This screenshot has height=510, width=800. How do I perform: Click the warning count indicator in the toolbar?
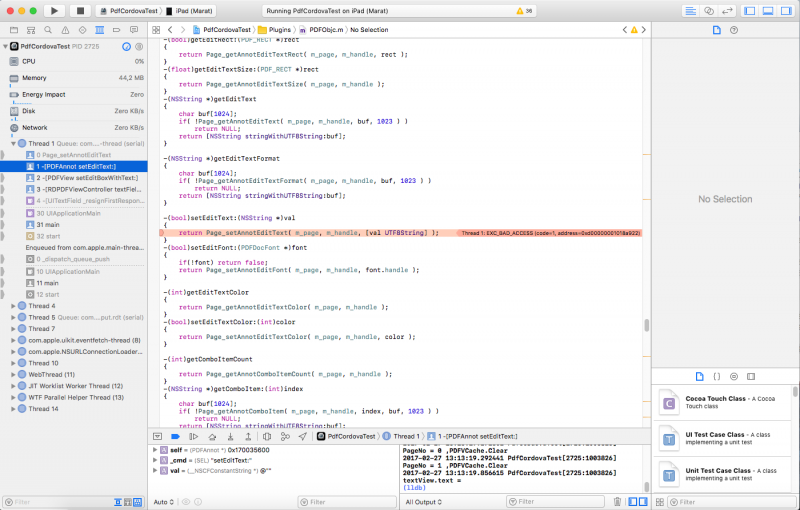(523, 10)
